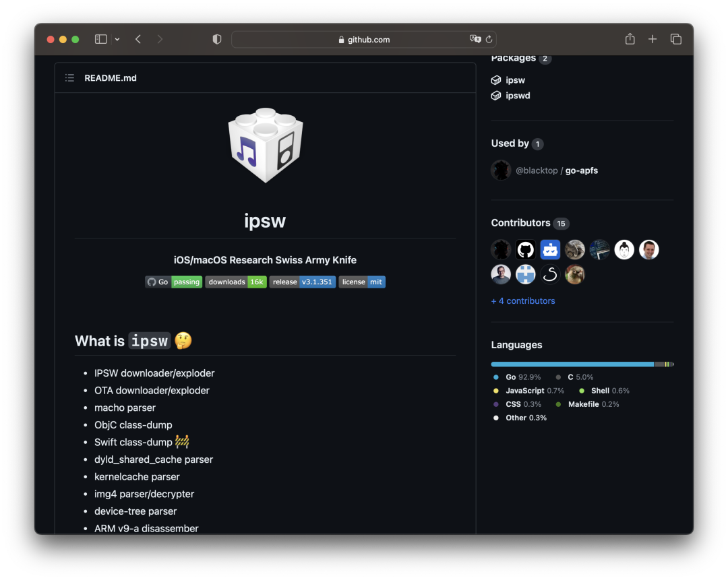
Task: Click the downloads 16k badge
Action: pos(236,282)
